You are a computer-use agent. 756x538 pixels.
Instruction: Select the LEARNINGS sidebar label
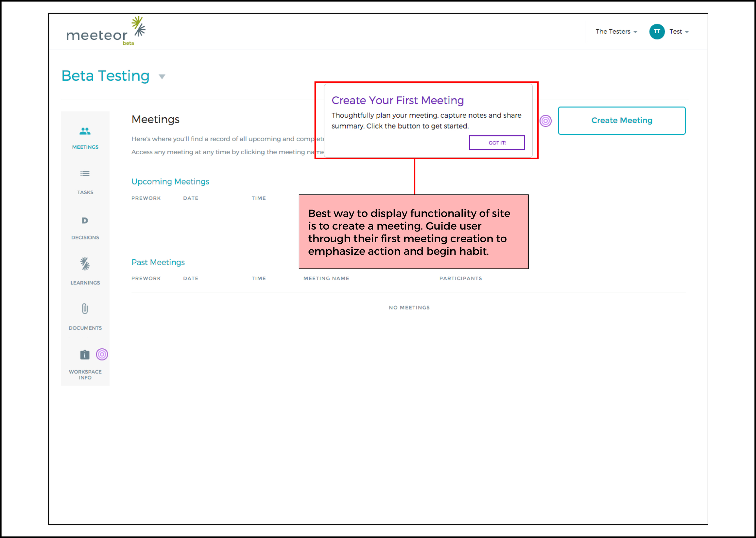(x=85, y=283)
